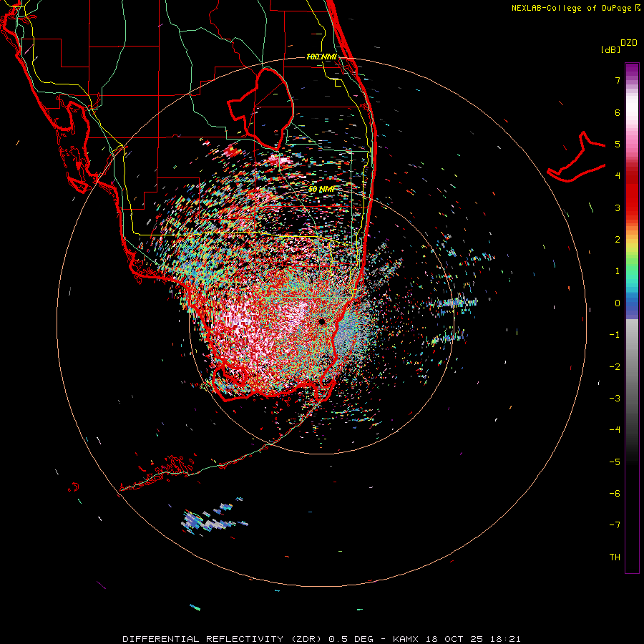The width and height of the screenshot is (644, 644).
Task: Click the 100 NMI range ring label
Action: click(321, 57)
